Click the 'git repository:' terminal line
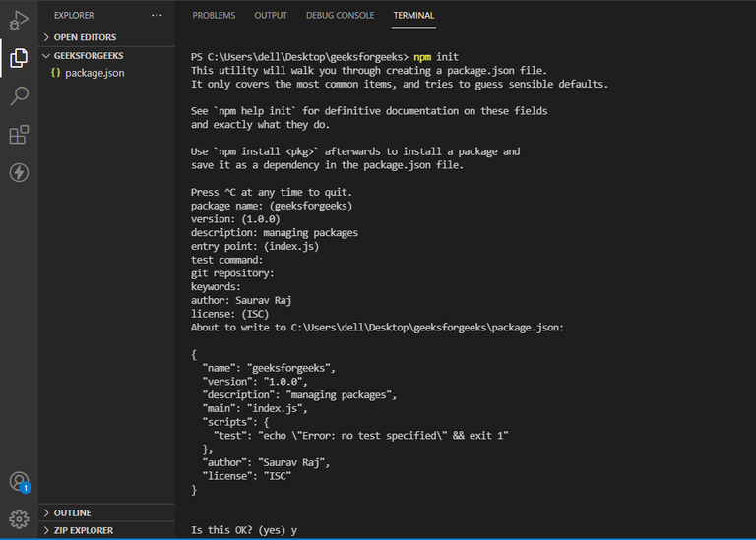This screenshot has height=540, width=756. pyautogui.click(x=232, y=273)
